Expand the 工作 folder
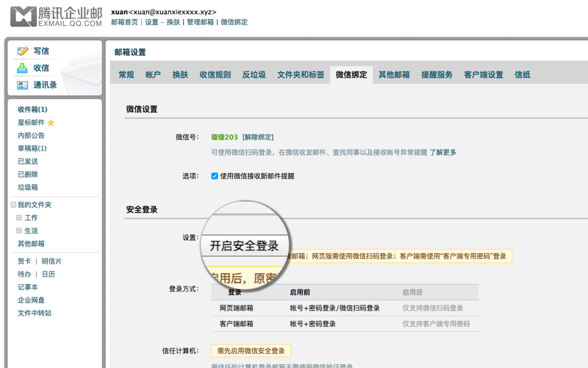Image resolution: width=588 pixels, height=368 pixels. click(x=20, y=218)
